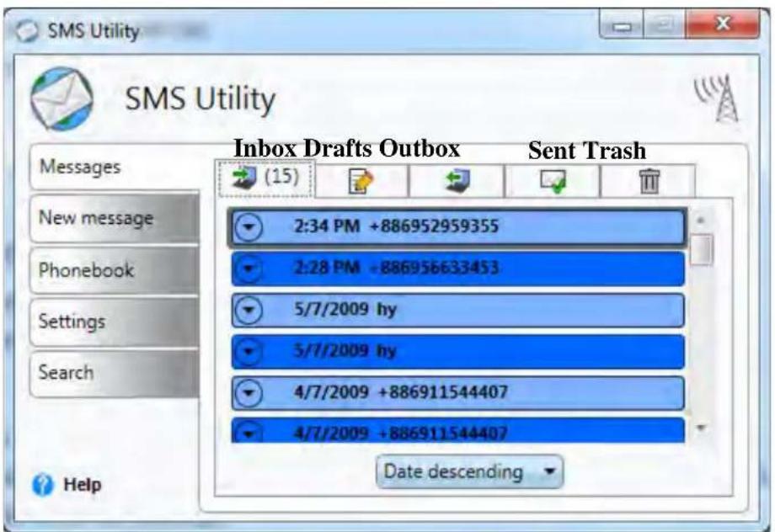
Task: Open the Date descending sort dropdown
Action: click(469, 471)
